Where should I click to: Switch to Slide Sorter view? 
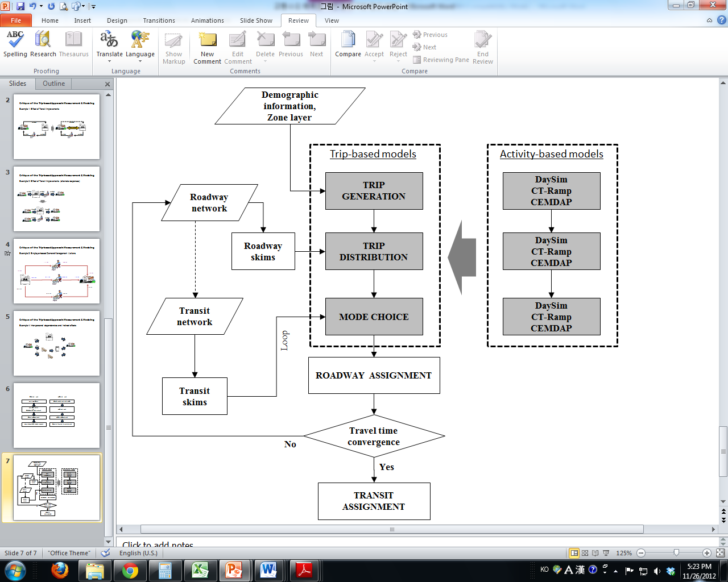coord(585,553)
